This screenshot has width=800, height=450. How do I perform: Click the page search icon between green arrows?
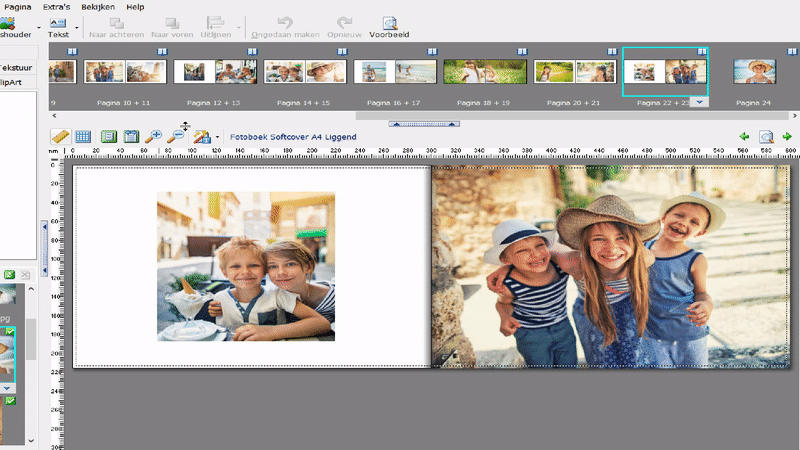765,136
